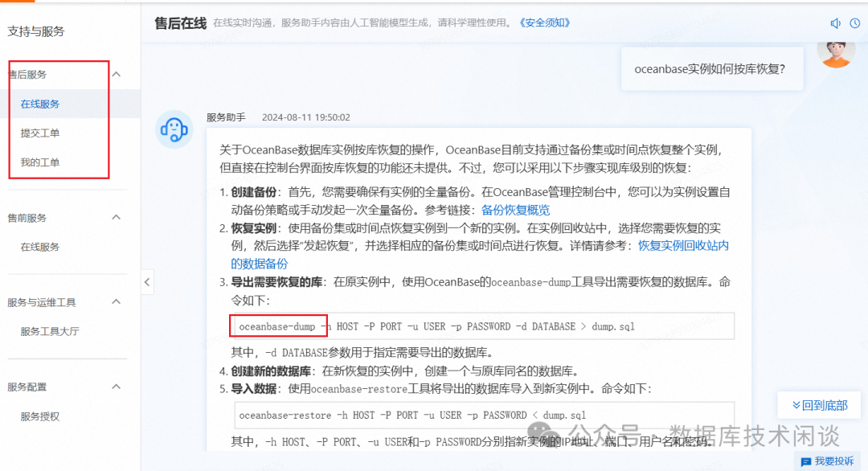Click the oceanbase-dump command code box
The width and height of the screenshot is (868, 471).
(485, 326)
